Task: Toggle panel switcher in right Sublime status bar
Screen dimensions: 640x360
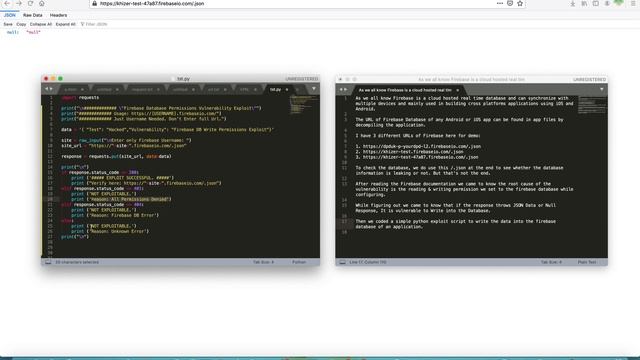Action: (x=342, y=262)
